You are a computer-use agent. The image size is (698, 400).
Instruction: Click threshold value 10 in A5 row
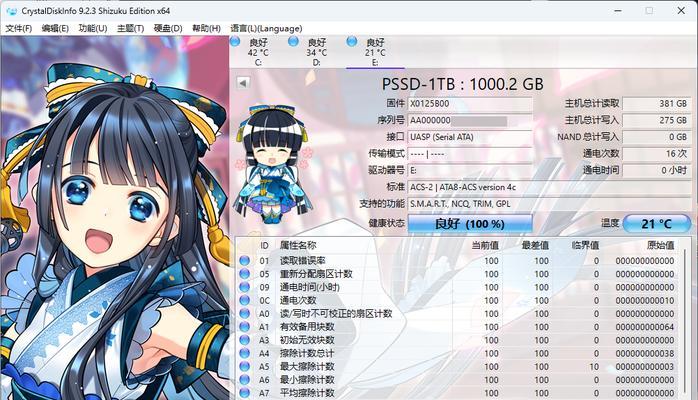point(594,367)
